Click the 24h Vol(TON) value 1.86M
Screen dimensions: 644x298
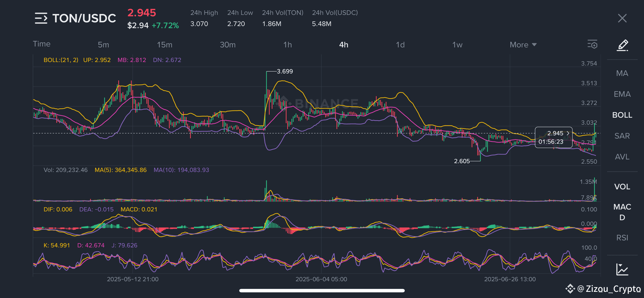coord(272,24)
